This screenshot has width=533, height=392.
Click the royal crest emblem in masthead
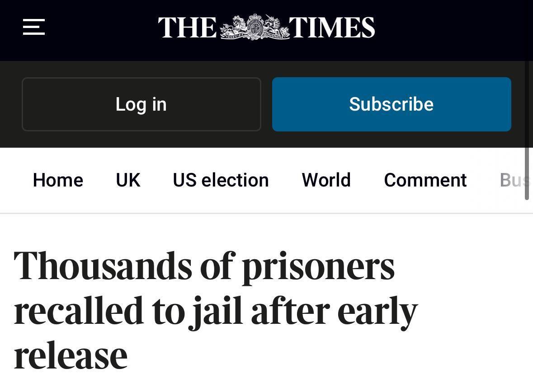[x=255, y=27]
